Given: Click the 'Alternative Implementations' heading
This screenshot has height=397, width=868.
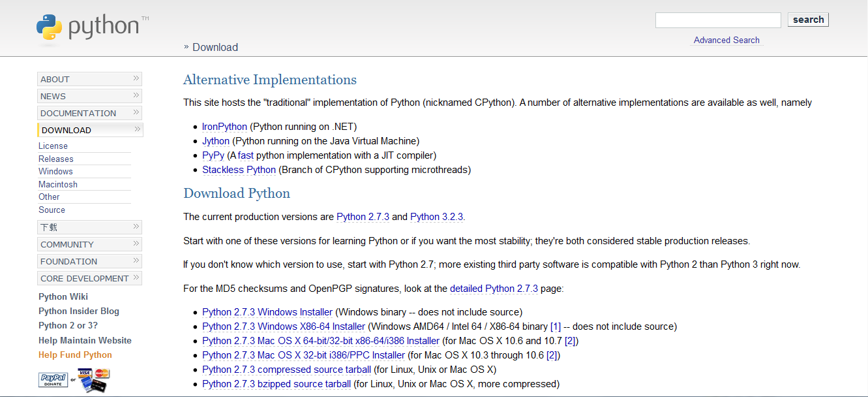Looking at the screenshot, I should [270, 80].
